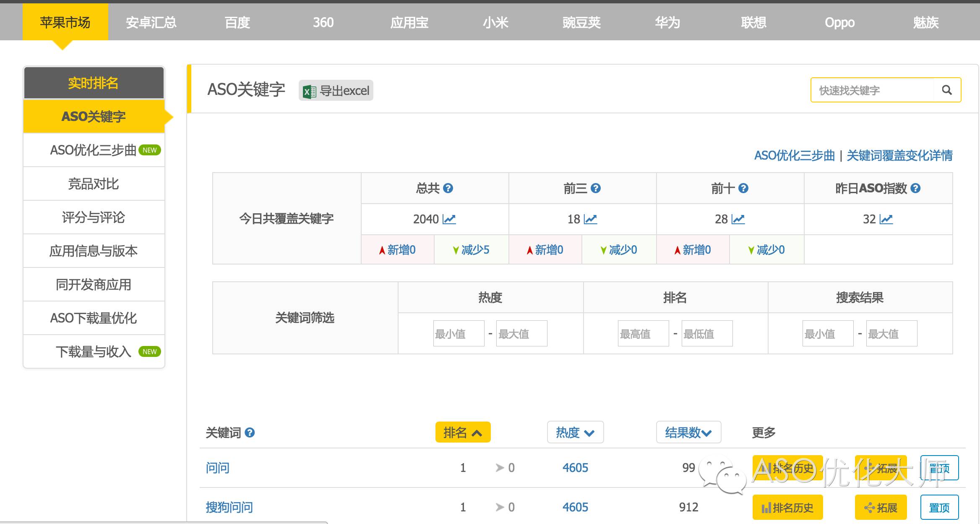This screenshot has width=980, height=524.
Task: Open the ASO优化三步曲 link at top right
Action: tap(795, 155)
